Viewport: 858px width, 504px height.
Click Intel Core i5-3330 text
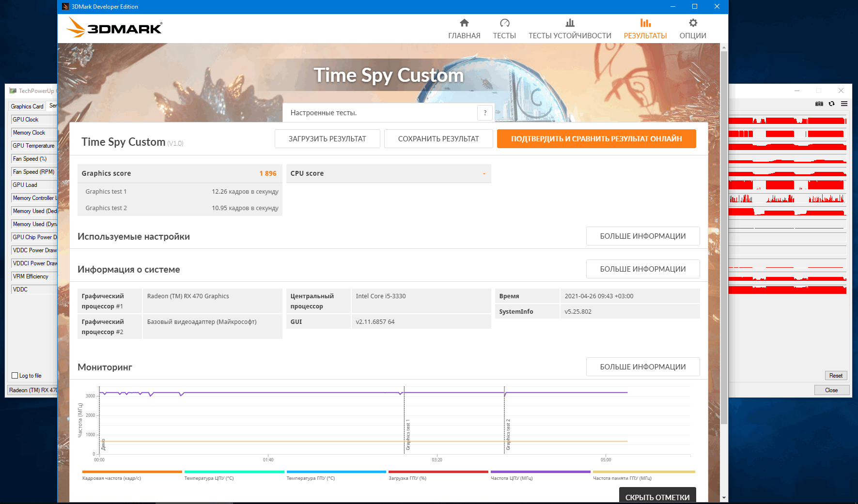pyautogui.click(x=381, y=296)
